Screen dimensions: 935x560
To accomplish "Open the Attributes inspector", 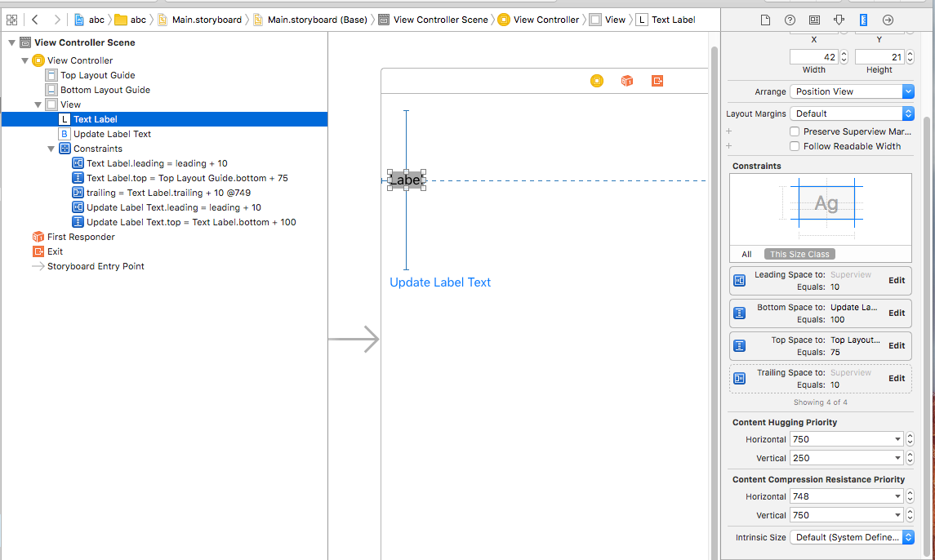I will 839,20.
